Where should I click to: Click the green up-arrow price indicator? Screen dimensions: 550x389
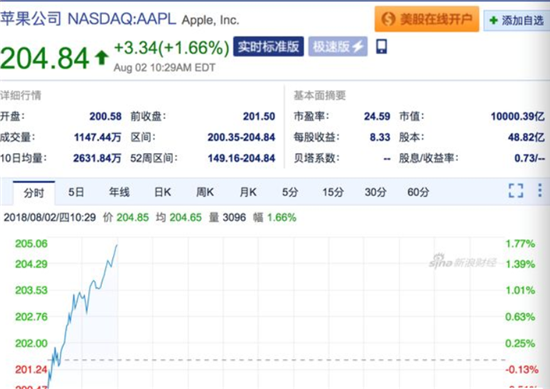pyautogui.click(x=102, y=58)
